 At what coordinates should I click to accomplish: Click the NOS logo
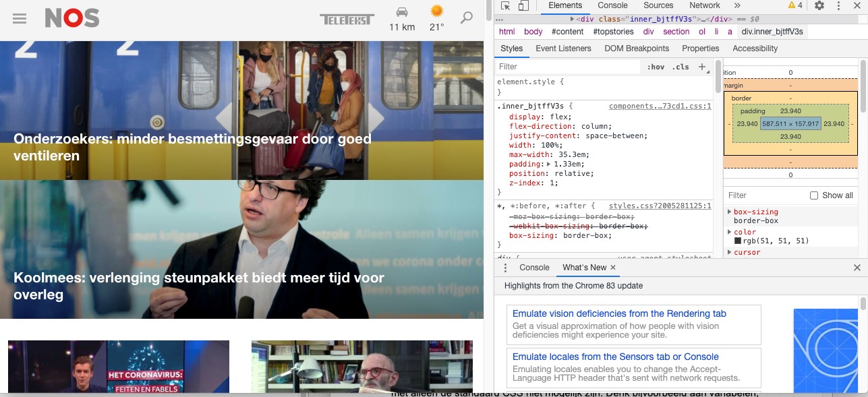[x=72, y=18]
